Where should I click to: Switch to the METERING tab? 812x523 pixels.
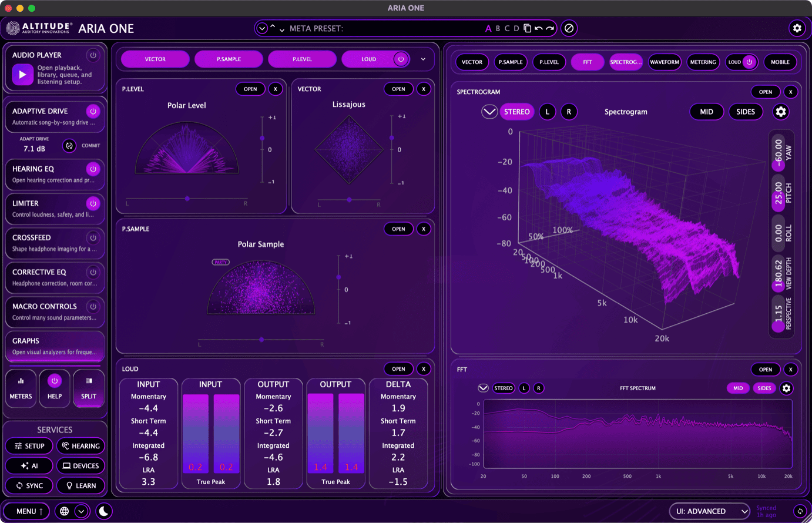point(703,62)
